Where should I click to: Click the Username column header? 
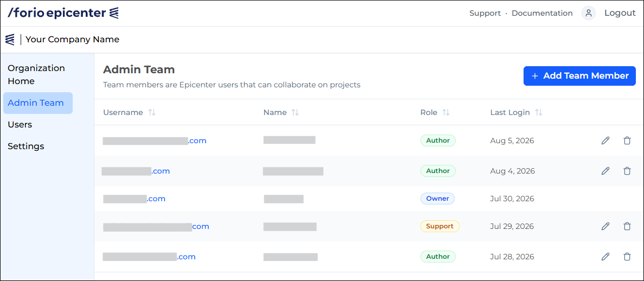click(x=123, y=113)
